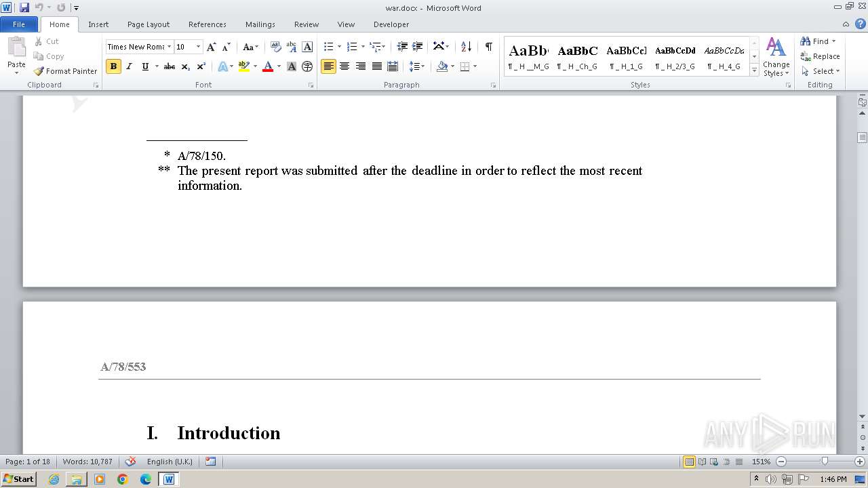
Task: Toggle Bold formatting
Action: [113, 66]
